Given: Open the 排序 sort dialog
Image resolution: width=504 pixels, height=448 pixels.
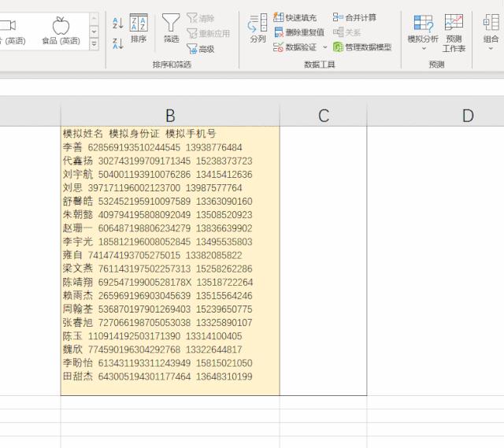Looking at the screenshot, I should point(139,28).
